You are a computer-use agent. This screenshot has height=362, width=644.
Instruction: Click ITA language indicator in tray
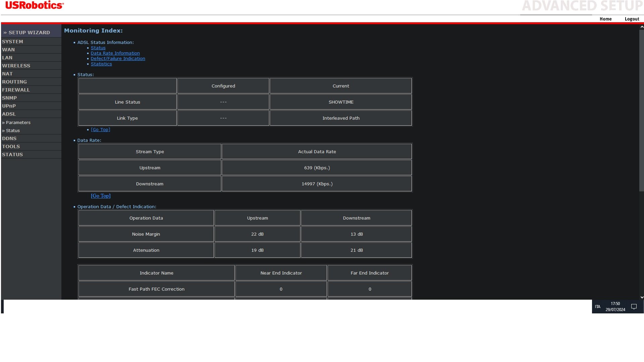coord(597,307)
